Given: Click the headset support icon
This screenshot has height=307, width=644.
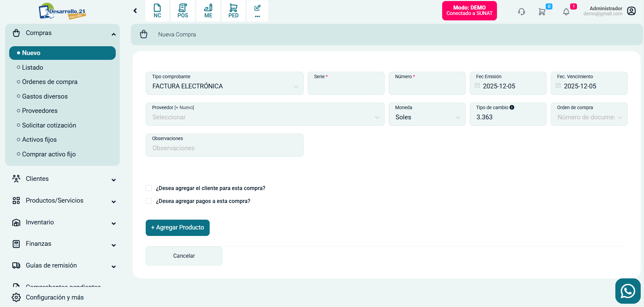Looking at the screenshot, I should [521, 12].
